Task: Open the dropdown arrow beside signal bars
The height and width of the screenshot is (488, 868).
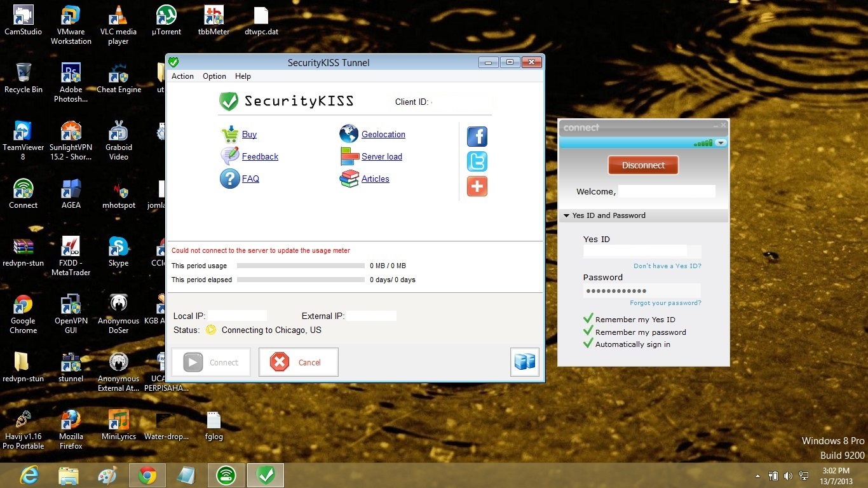Action: (721, 143)
